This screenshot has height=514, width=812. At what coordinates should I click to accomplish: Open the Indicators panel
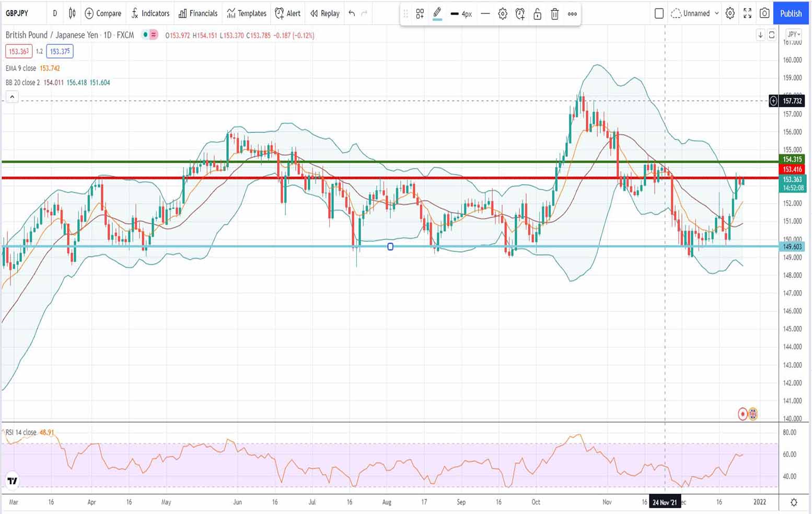pyautogui.click(x=150, y=14)
